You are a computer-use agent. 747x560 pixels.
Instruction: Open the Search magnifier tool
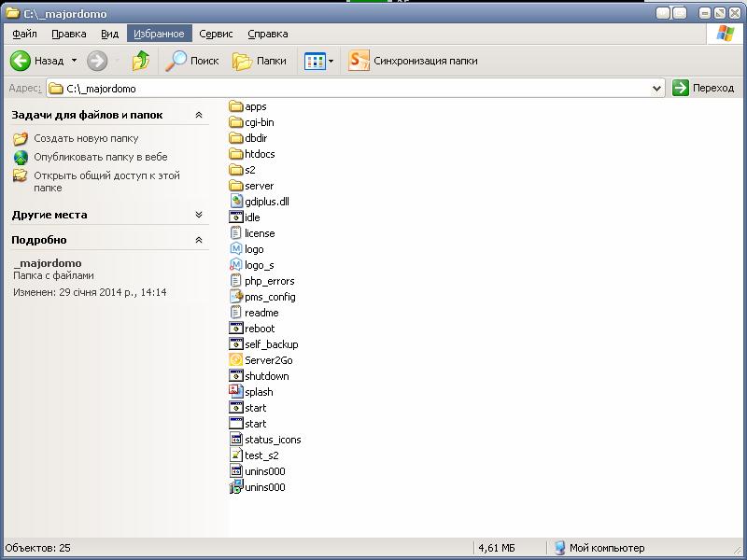191,61
